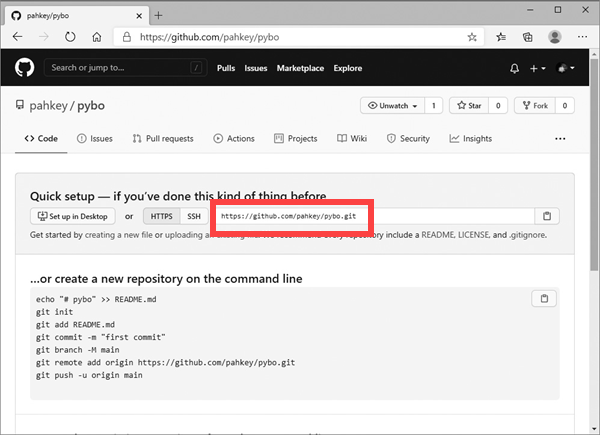Open GitHub notifications bell
600x435 pixels.
click(515, 68)
